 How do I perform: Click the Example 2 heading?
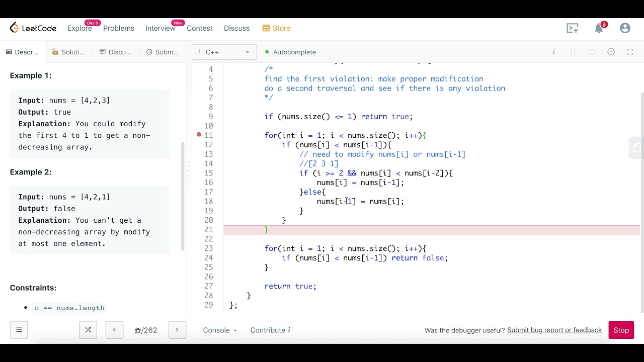coord(31,172)
